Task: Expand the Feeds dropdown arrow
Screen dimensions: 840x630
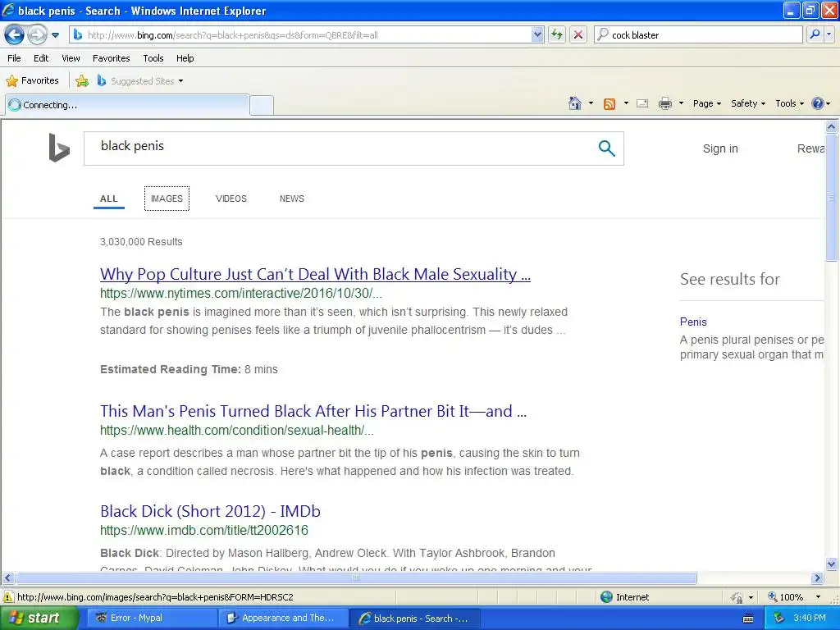Action: pos(626,103)
